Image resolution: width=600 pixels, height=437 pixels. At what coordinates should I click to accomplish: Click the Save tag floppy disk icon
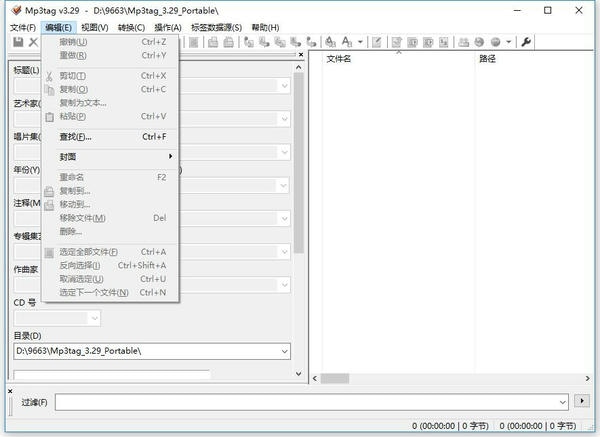18,42
